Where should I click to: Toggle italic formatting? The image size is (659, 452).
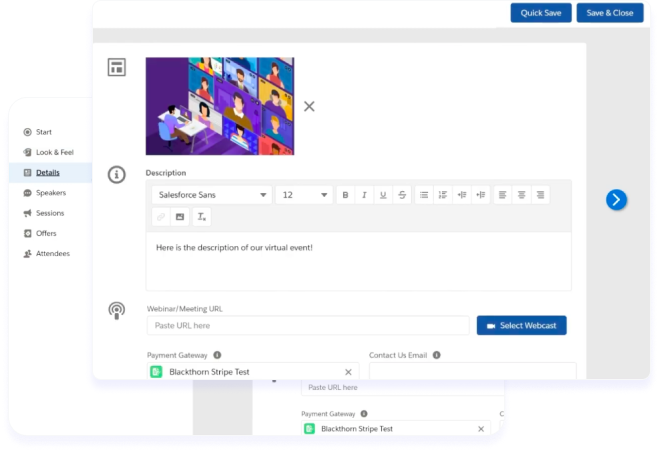pos(364,195)
